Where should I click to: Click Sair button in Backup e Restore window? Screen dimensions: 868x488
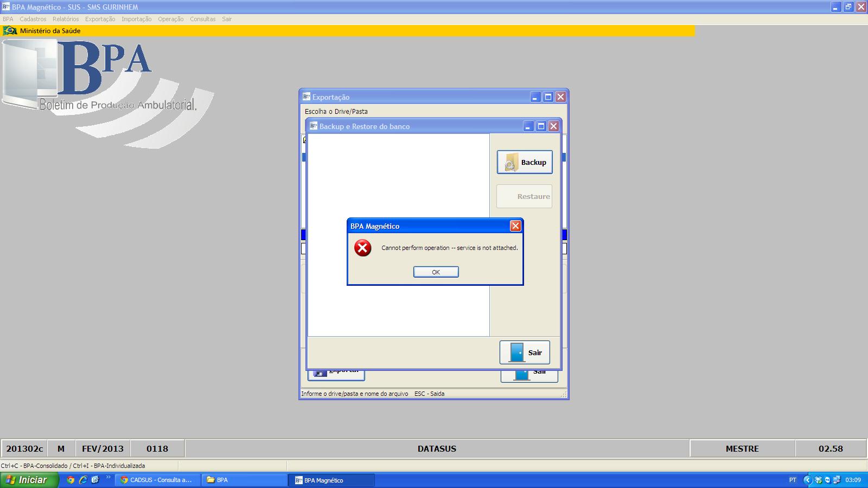click(x=525, y=352)
